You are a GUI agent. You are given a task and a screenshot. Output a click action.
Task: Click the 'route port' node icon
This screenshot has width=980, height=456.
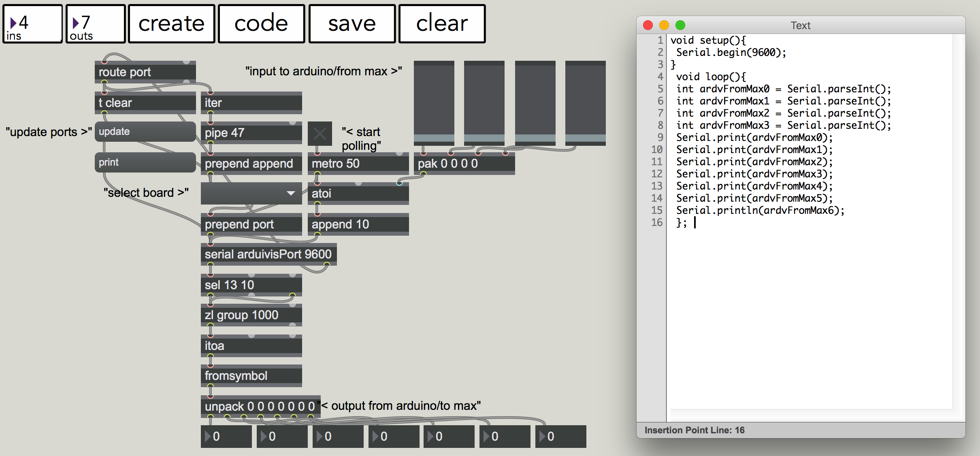click(x=143, y=70)
